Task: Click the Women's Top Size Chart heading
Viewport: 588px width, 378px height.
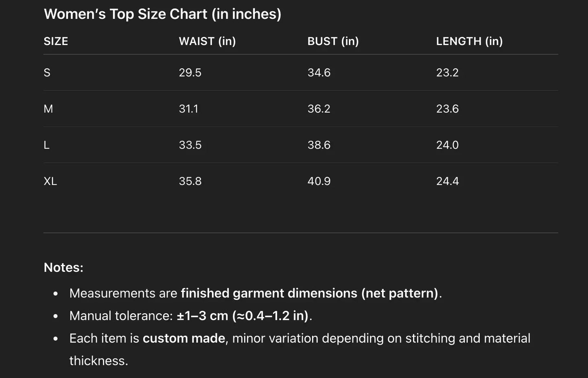Action: tap(162, 14)
